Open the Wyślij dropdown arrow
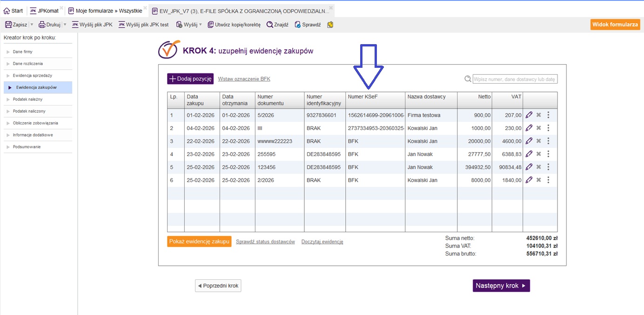Screen dimensions: 644x315 point(201,25)
